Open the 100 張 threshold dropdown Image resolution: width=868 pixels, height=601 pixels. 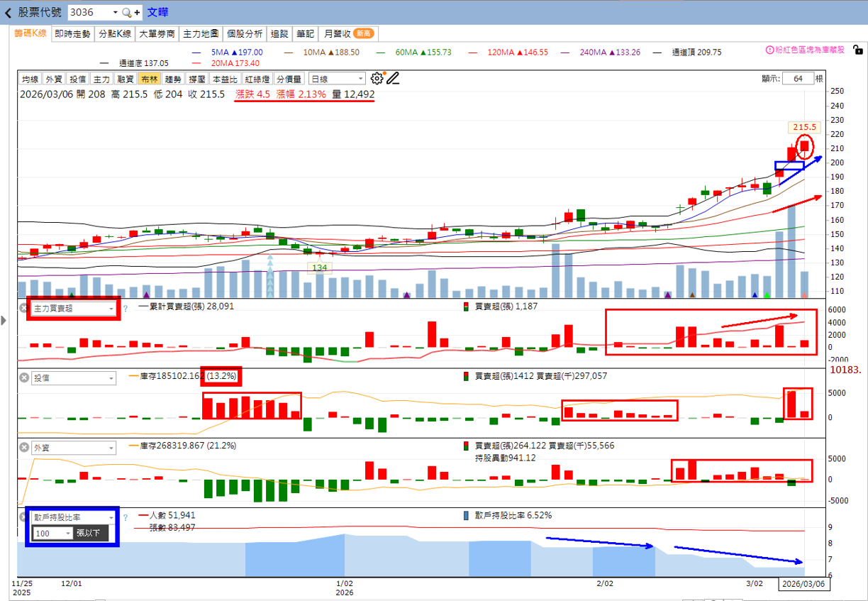tap(68, 533)
